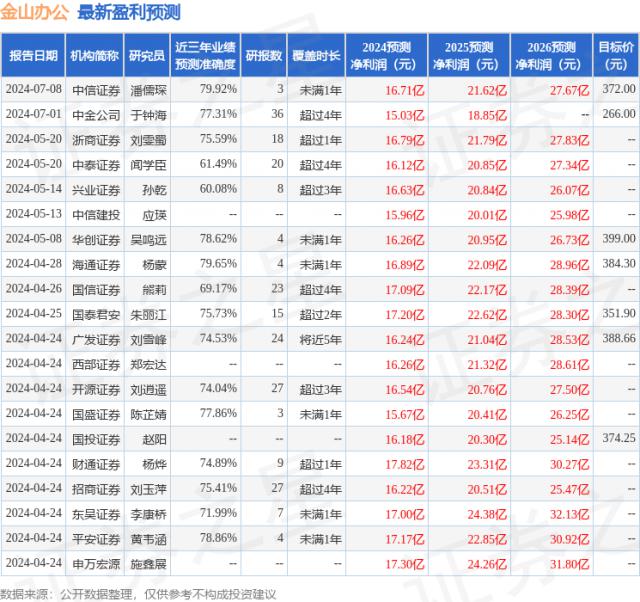
Task: Click the 金山办公 title text
Action: pos(33,12)
